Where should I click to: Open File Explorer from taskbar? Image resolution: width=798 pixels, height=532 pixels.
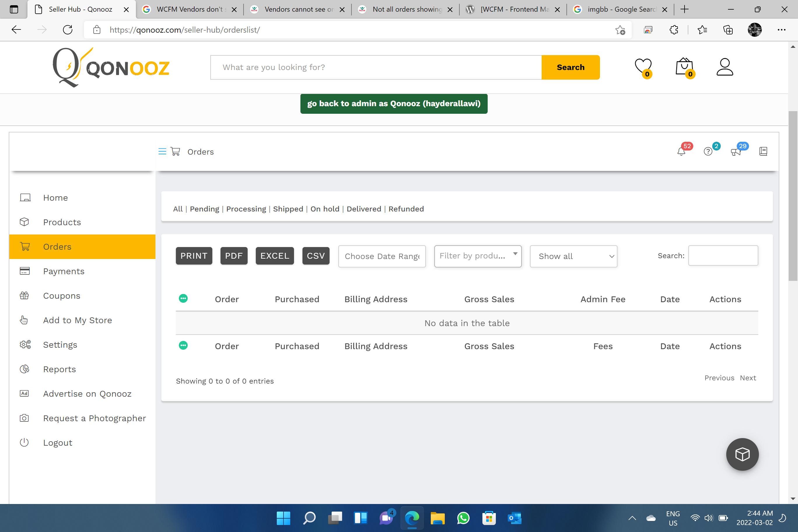pyautogui.click(x=438, y=518)
